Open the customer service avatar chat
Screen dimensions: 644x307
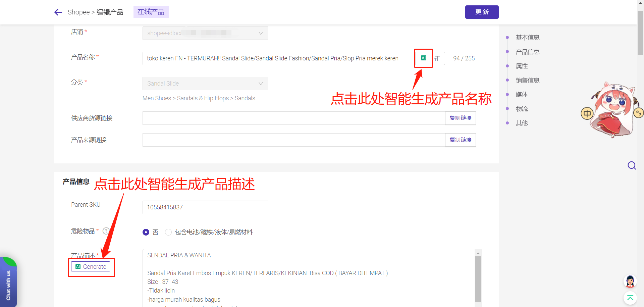[x=630, y=282]
